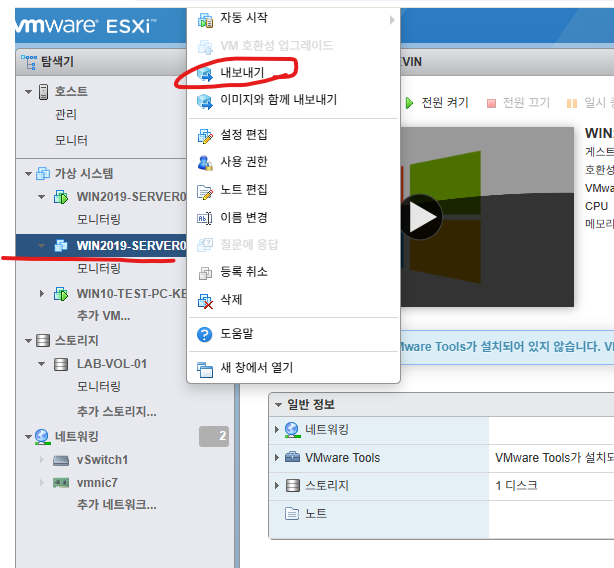
Task: Select 이름 변경 menu entry
Action: click(x=293, y=217)
